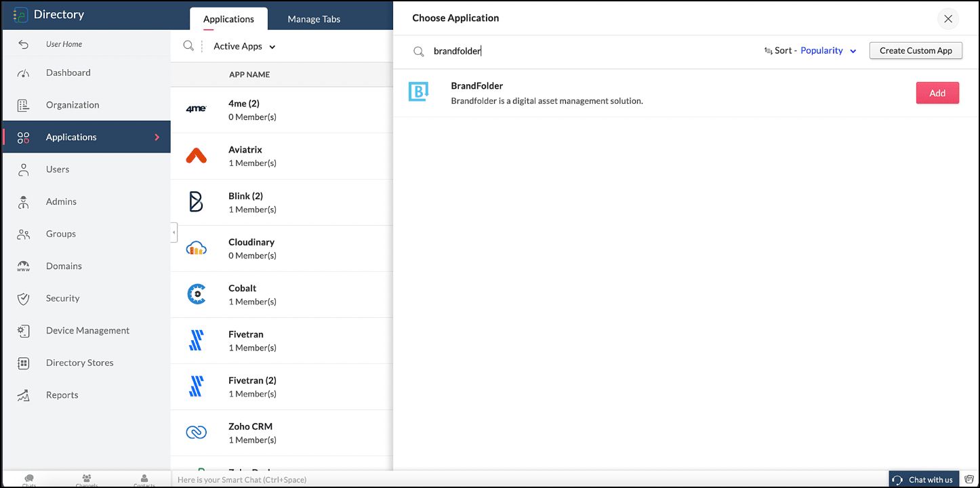
Task: Switch to the Applications tab
Action: [x=228, y=19]
